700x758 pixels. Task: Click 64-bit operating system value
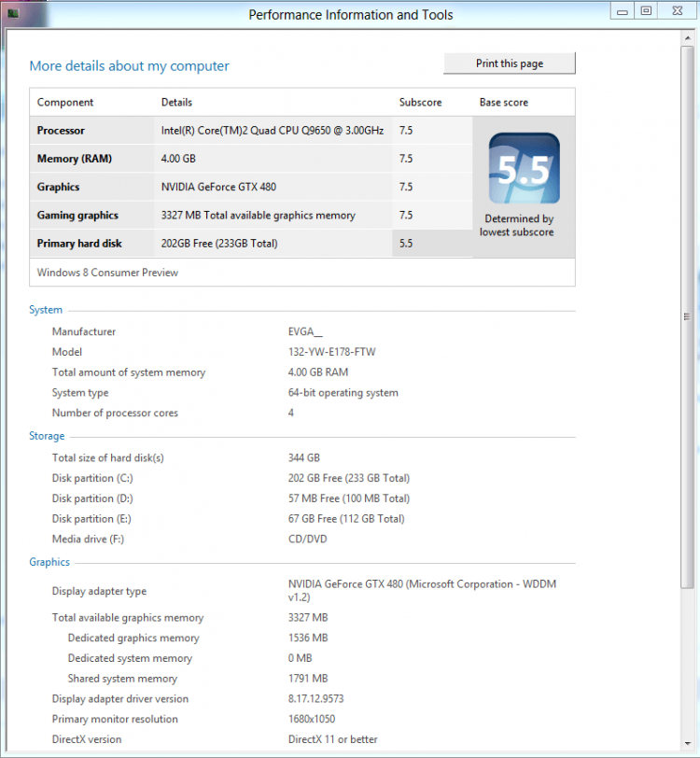point(343,392)
